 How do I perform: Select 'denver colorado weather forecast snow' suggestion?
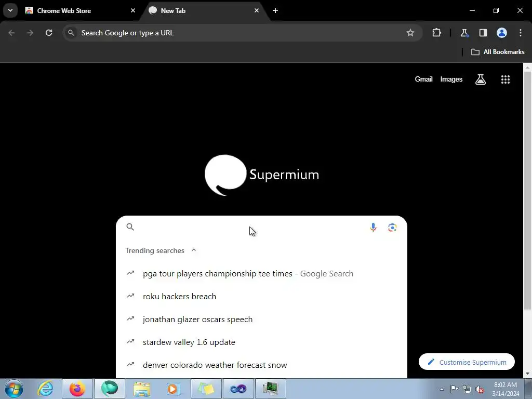261,365
